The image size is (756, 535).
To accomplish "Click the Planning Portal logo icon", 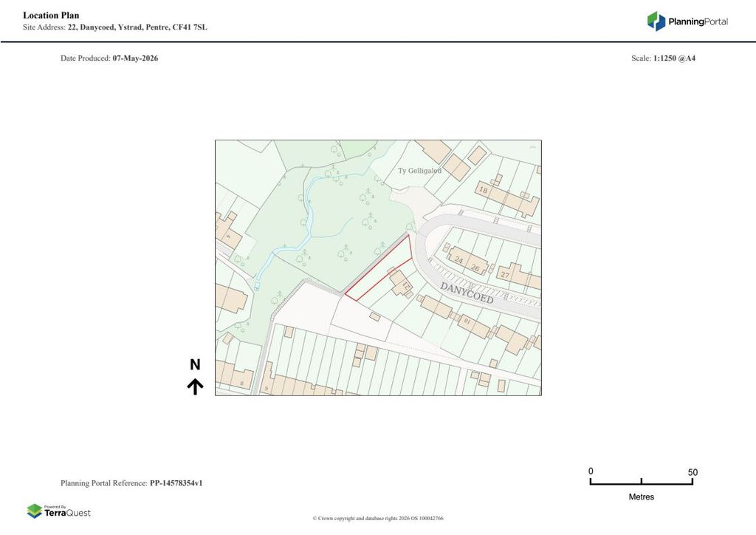I will (656, 21).
